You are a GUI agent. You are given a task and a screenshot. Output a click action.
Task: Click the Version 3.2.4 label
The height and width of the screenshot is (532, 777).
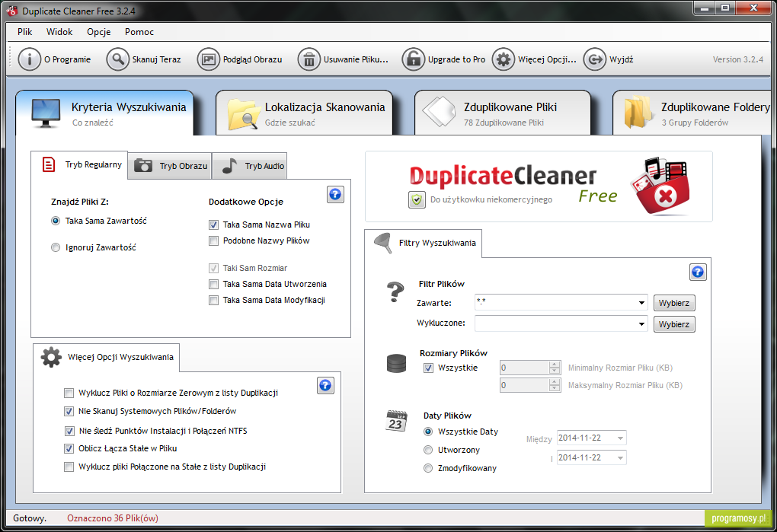coord(738,59)
